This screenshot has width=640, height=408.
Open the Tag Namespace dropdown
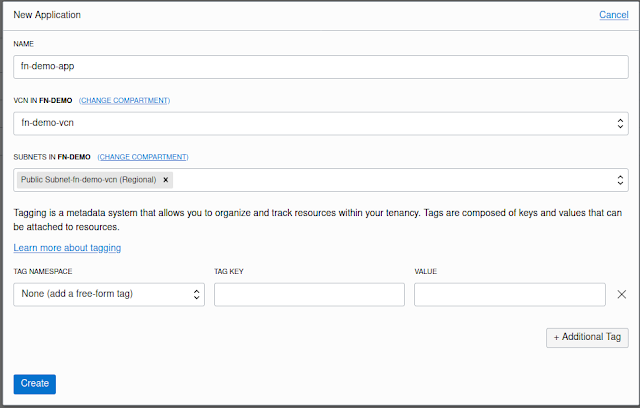(109, 294)
